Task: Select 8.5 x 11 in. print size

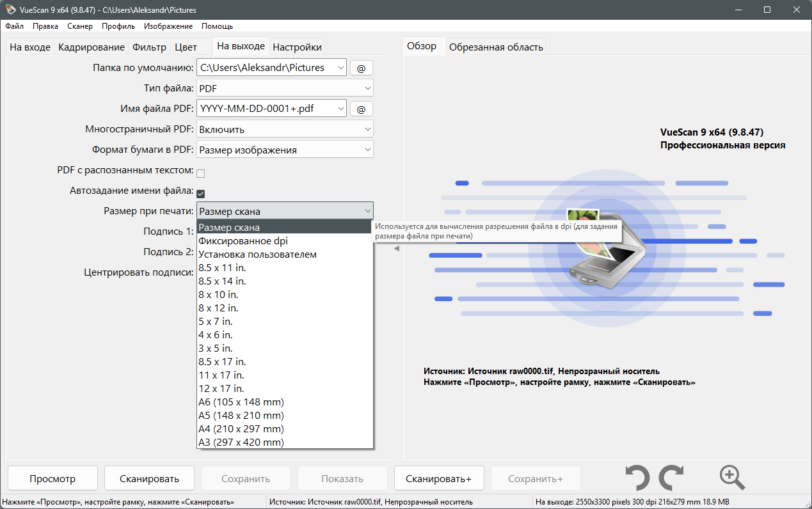Action: pyautogui.click(x=285, y=268)
